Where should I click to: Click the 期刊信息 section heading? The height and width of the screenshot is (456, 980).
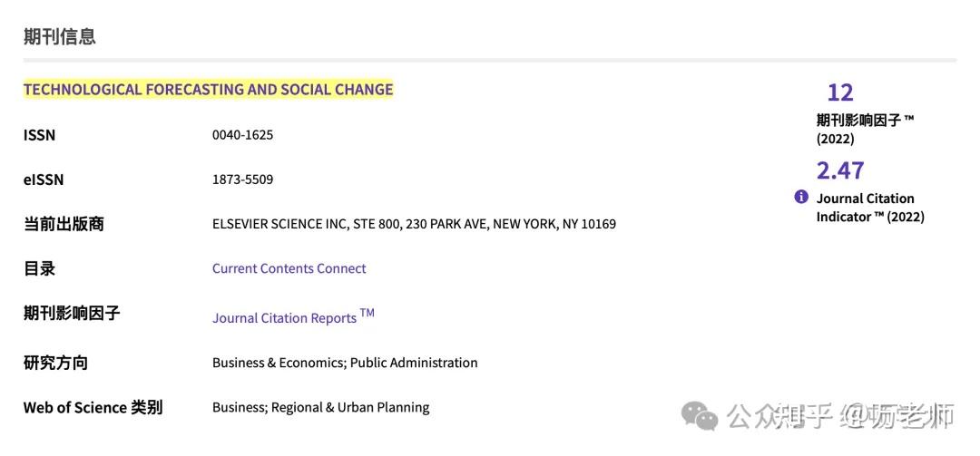[x=60, y=37]
